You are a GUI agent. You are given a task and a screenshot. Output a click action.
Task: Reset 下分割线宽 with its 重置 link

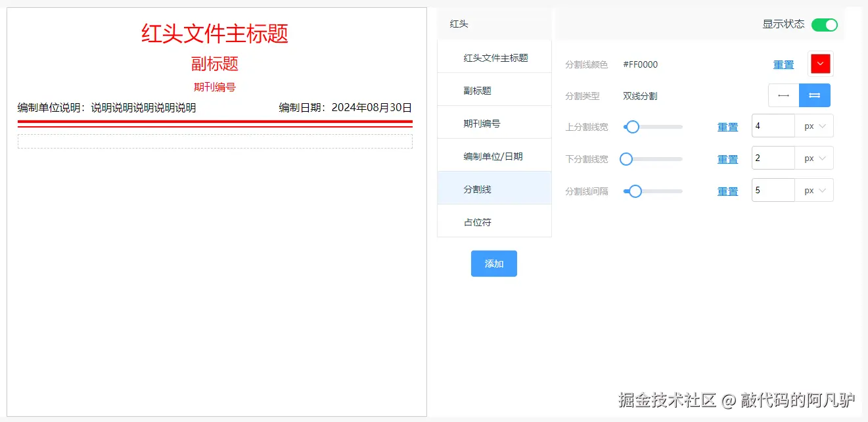[x=727, y=159]
